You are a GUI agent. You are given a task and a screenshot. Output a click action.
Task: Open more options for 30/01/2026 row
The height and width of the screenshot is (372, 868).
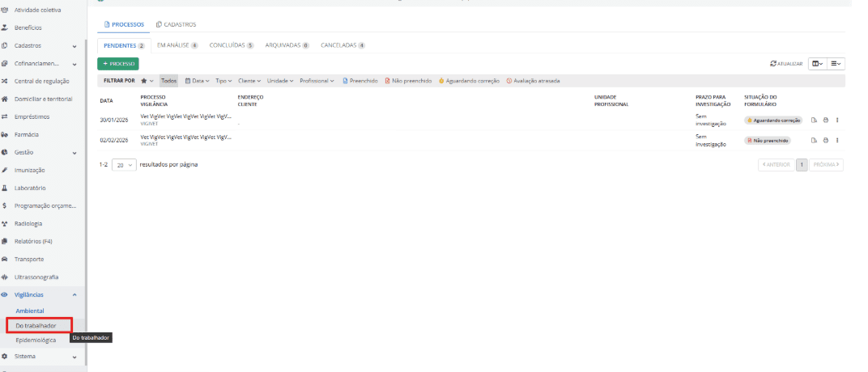pyautogui.click(x=837, y=120)
